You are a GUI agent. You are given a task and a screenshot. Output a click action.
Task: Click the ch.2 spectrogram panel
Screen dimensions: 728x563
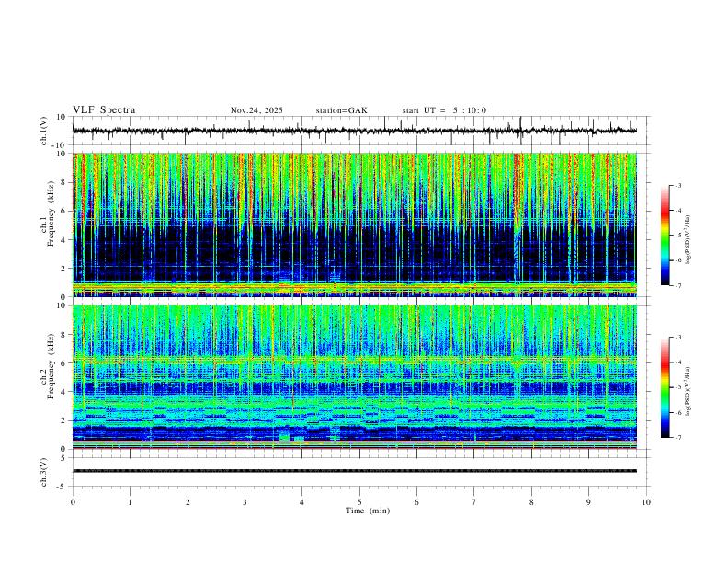tap(355, 377)
